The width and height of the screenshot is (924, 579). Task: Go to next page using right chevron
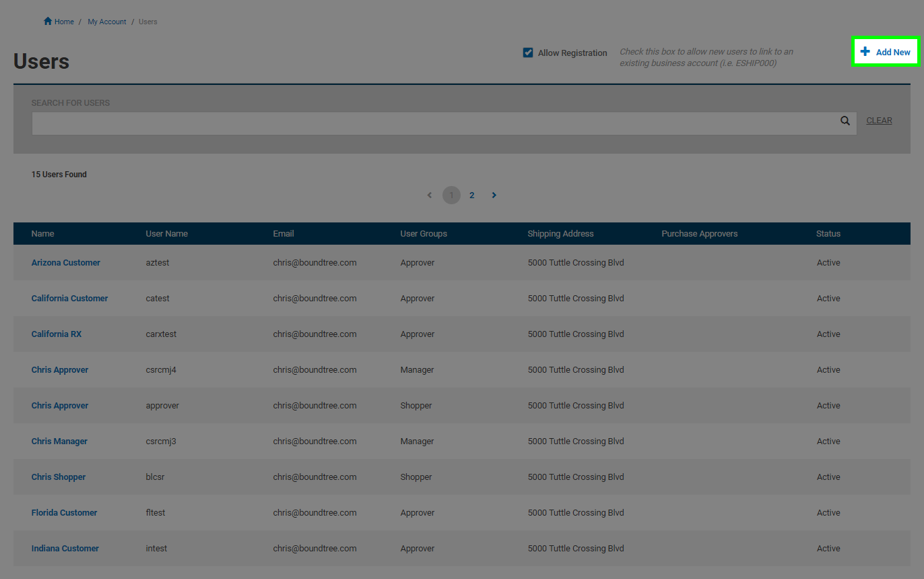[x=494, y=195]
